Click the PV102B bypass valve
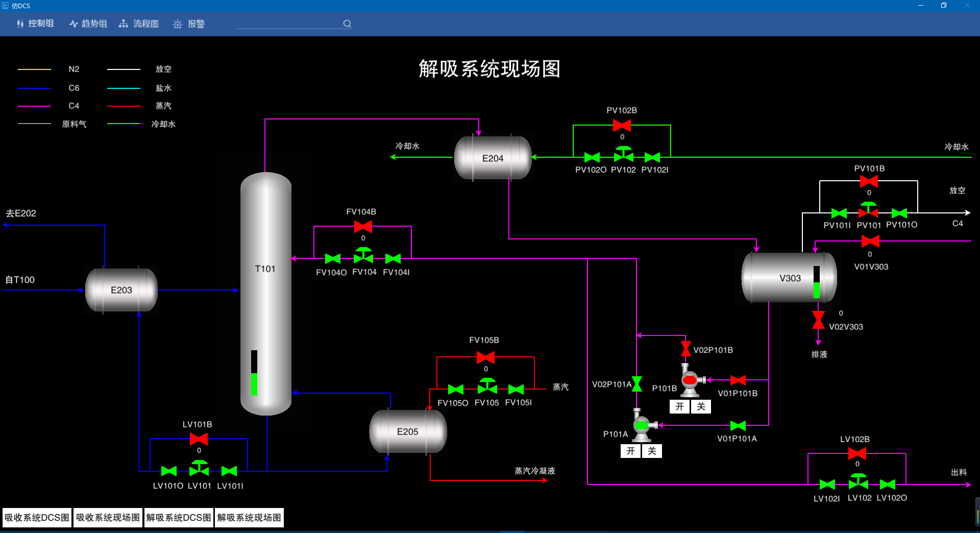The height and width of the screenshot is (533, 980). 622,125
